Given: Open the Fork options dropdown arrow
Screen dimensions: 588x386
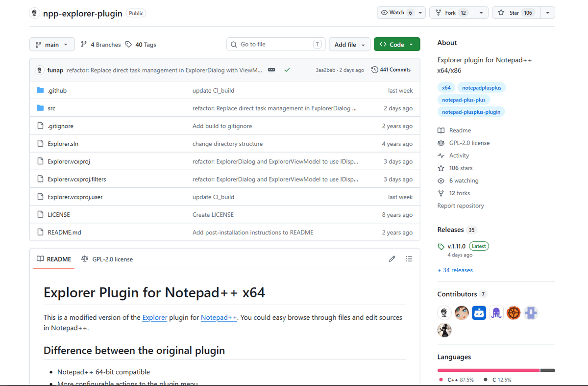Looking at the screenshot, I should pyautogui.click(x=481, y=13).
